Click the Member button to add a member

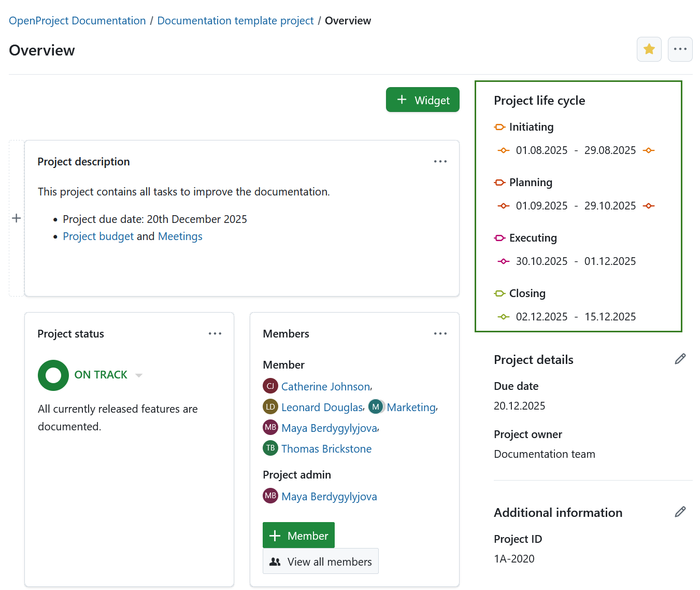(x=298, y=535)
